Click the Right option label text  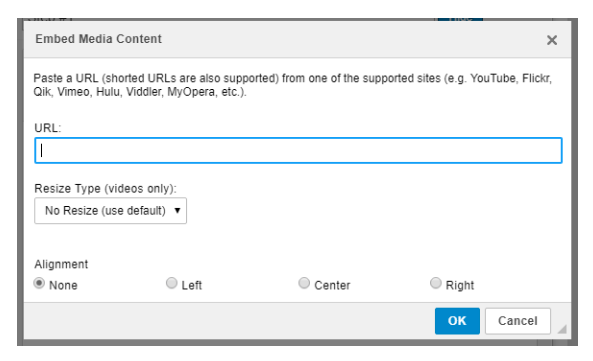[x=460, y=285]
